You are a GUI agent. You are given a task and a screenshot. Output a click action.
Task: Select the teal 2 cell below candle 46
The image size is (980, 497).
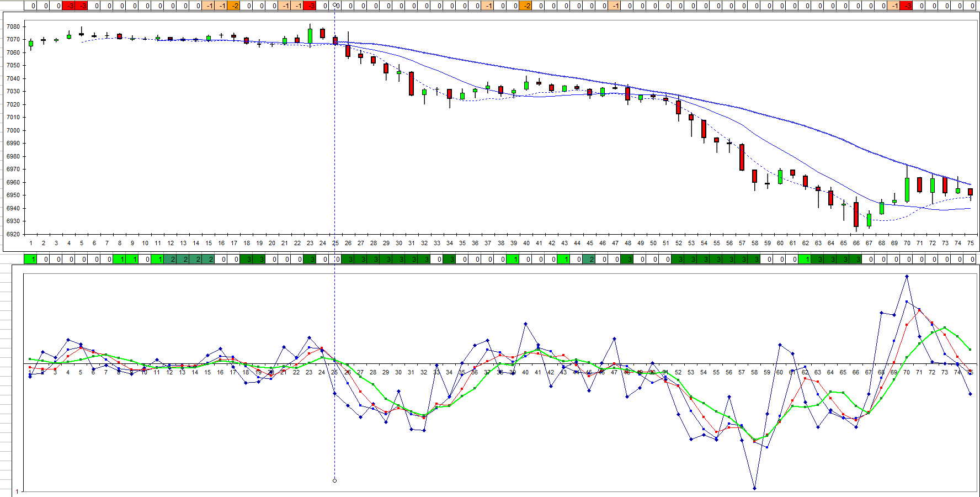click(x=592, y=259)
